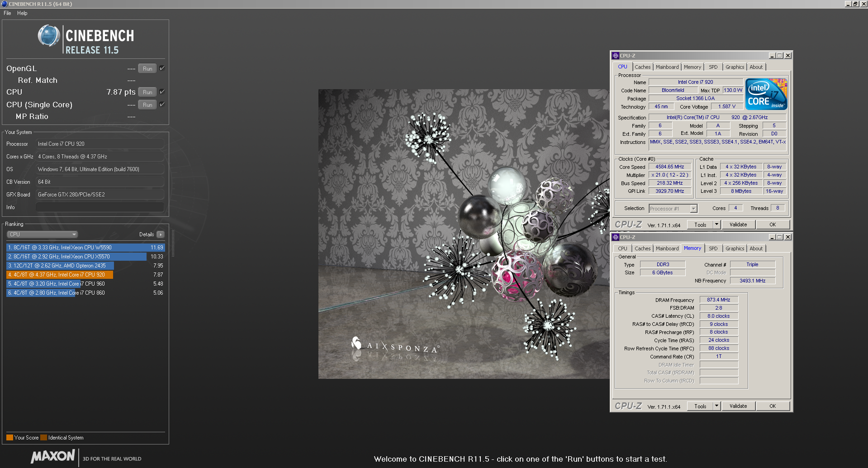Click the Instructions list field in CPU-Z
The image size is (868, 468).
pyautogui.click(x=717, y=145)
